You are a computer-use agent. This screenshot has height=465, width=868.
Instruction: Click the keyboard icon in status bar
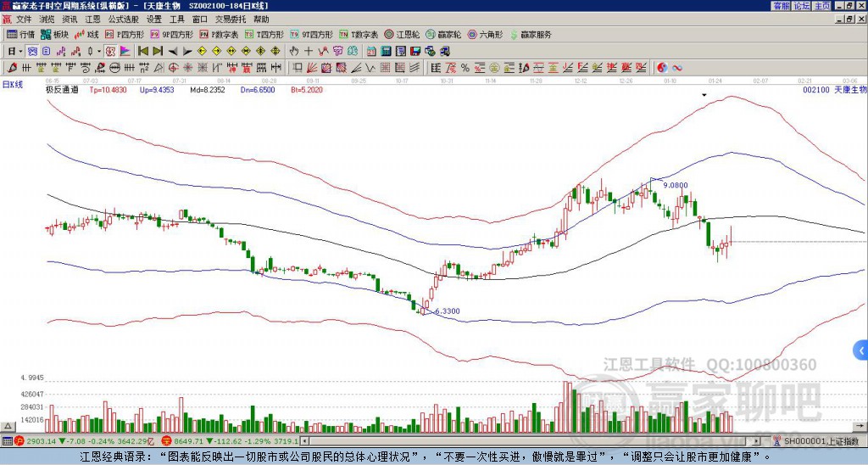tap(7, 441)
